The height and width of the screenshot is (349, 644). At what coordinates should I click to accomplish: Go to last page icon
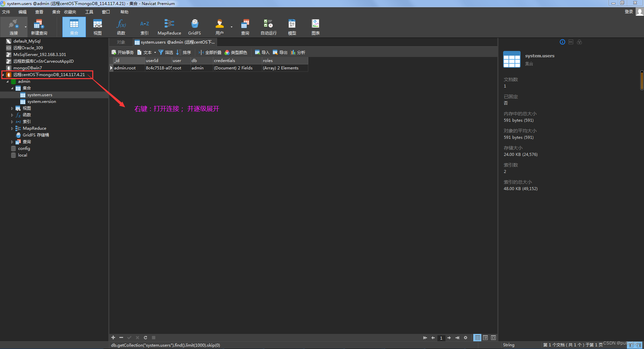click(x=457, y=338)
